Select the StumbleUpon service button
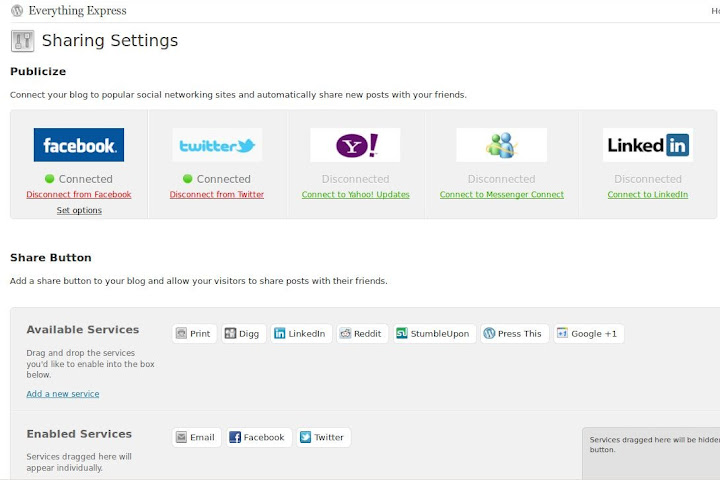 pos(434,333)
